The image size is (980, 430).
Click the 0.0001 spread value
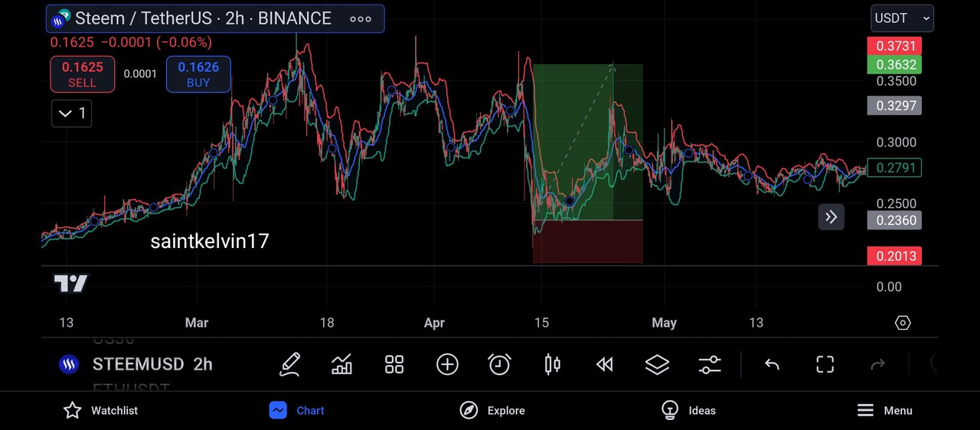(140, 74)
